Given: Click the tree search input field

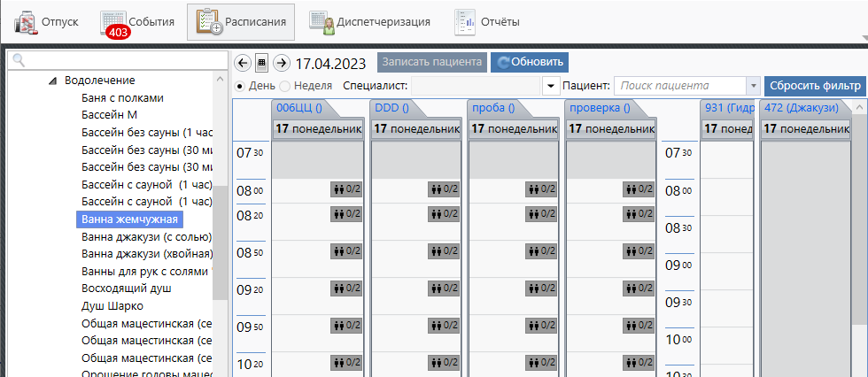Looking at the screenshot, I should [115, 60].
